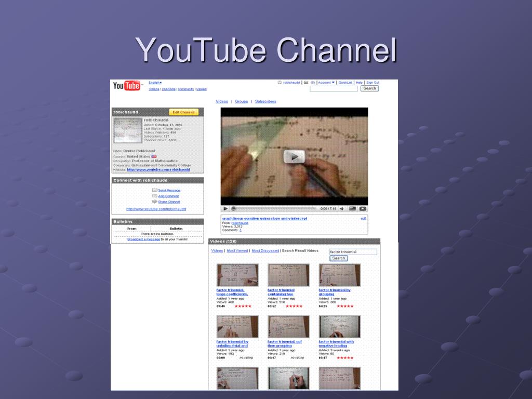The width and height of the screenshot is (532, 399).
Task: Switch to the channel Videos tab link
Action: (222, 101)
